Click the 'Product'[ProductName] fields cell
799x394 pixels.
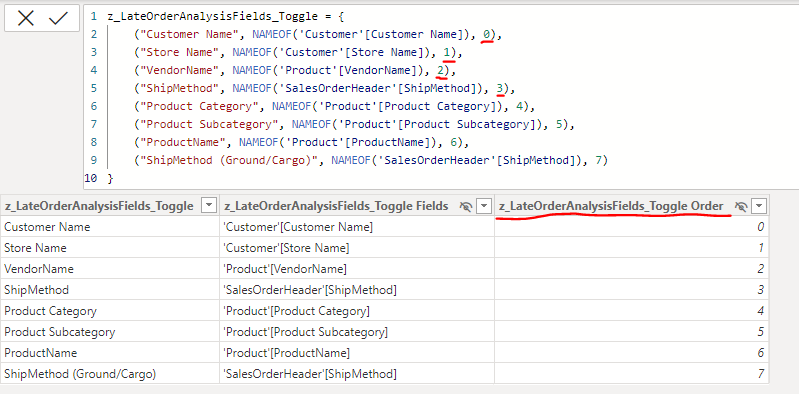click(357, 353)
